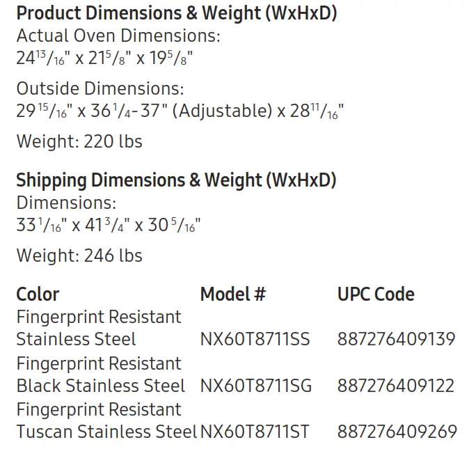Viewport: 476px width, 456px height.
Task: Click UPC code 887276409269
Action: [x=397, y=432]
